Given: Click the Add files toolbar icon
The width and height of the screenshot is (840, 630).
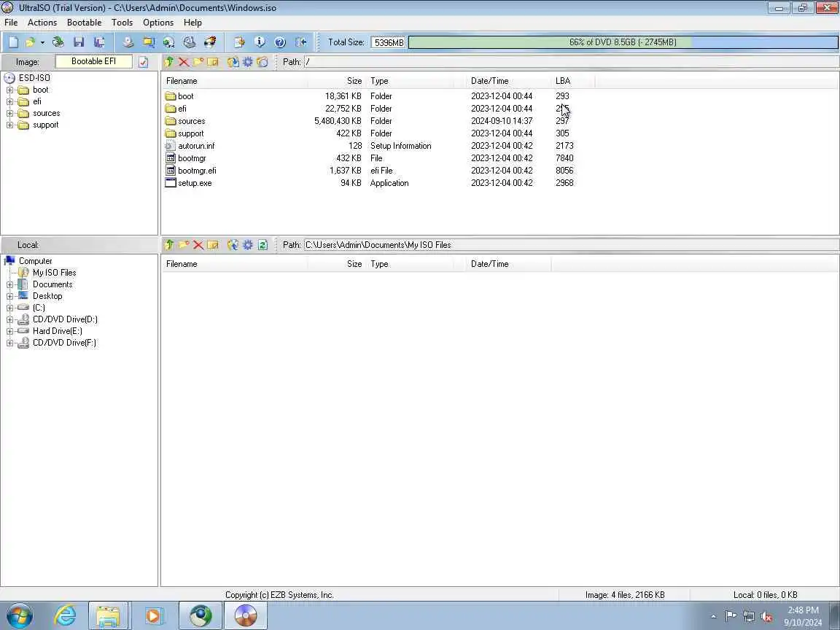Looking at the screenshot, I should (x=239, y=42).
